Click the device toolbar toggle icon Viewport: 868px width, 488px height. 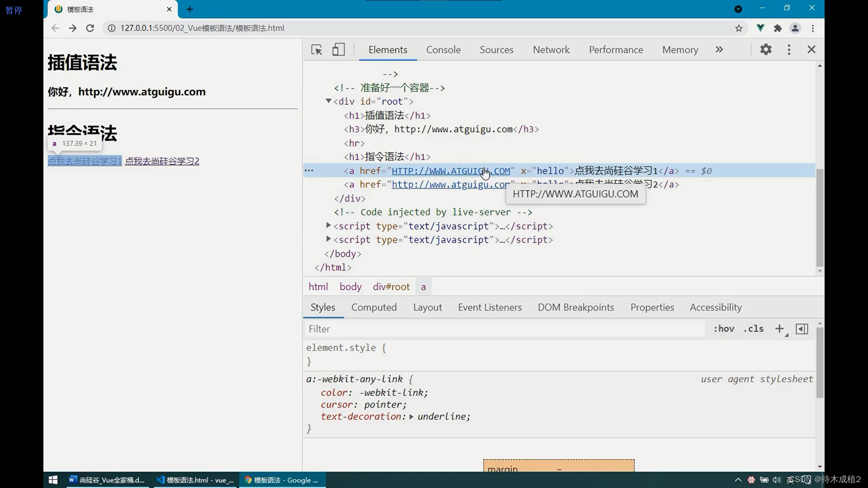tap(337, 49)
